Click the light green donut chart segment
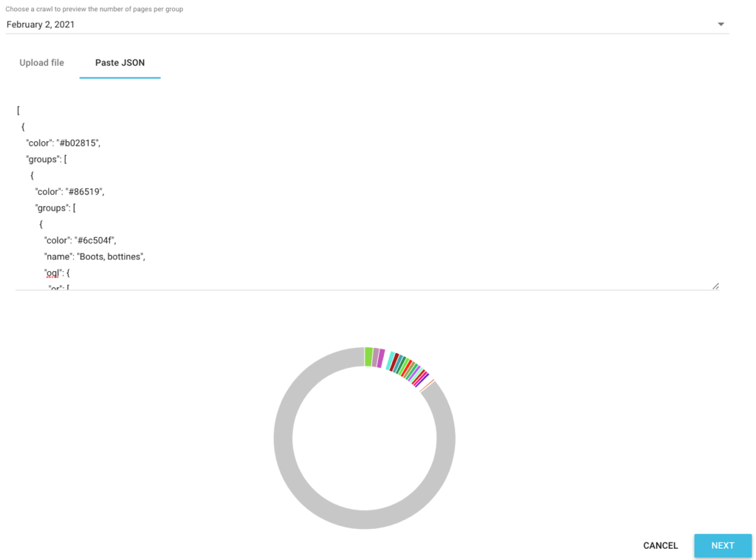The image size is (756, 560). point(368,357)
